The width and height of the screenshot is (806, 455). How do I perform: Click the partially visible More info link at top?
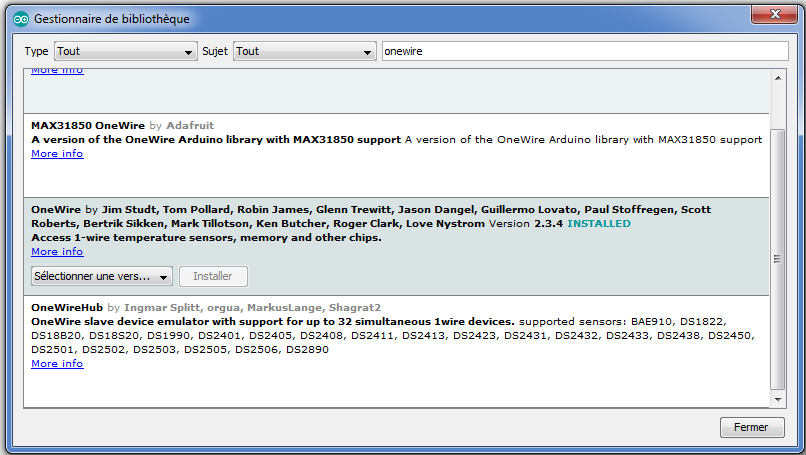click(x=57, y=71)
